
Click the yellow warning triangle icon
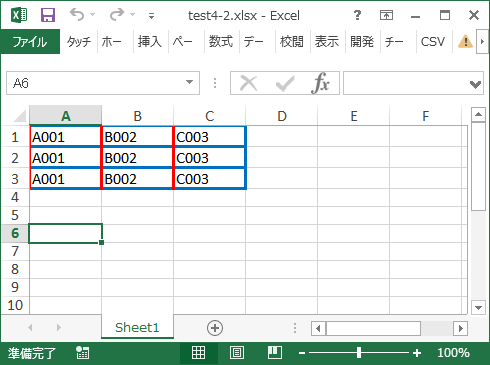tap(465, 42)
